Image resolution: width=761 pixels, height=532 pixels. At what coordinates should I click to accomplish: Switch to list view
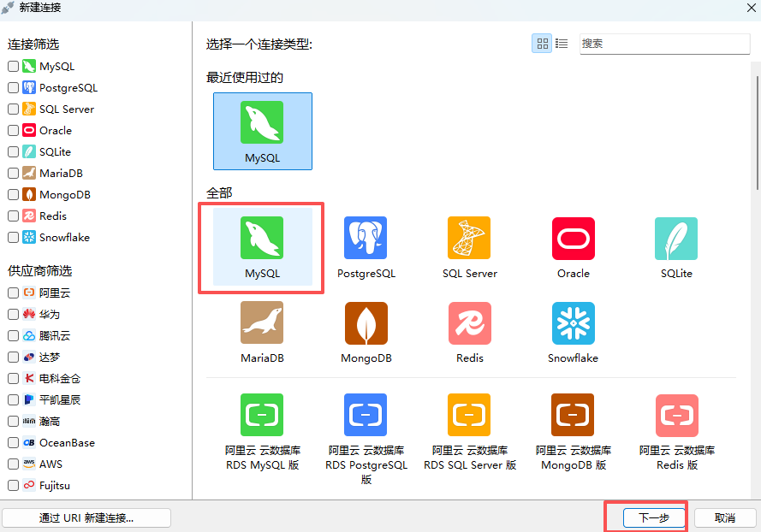pyautogui.click(x=562, y=44)
